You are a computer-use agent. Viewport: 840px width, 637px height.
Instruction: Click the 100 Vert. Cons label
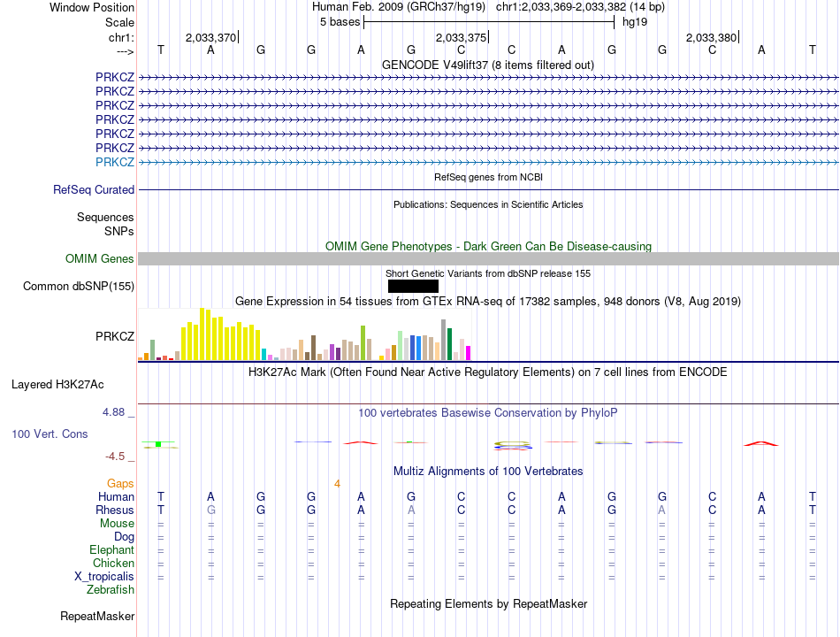(50, 434)
